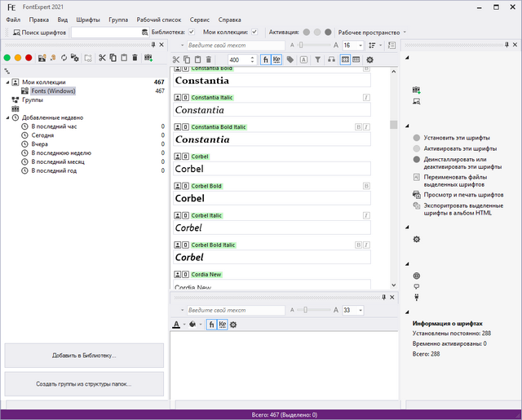Toggle the Мои коллекции checkbox
522x420 pixels.
click(254, 33)
